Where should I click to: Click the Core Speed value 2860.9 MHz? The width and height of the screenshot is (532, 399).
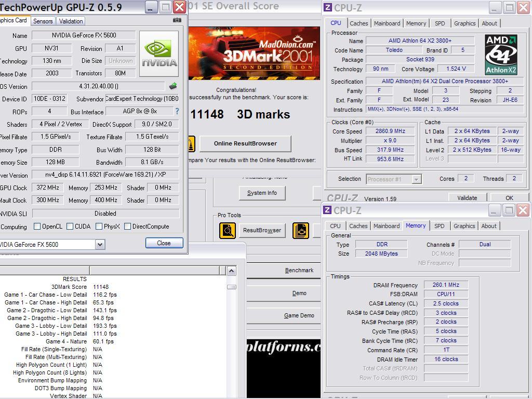click(390, 131)
